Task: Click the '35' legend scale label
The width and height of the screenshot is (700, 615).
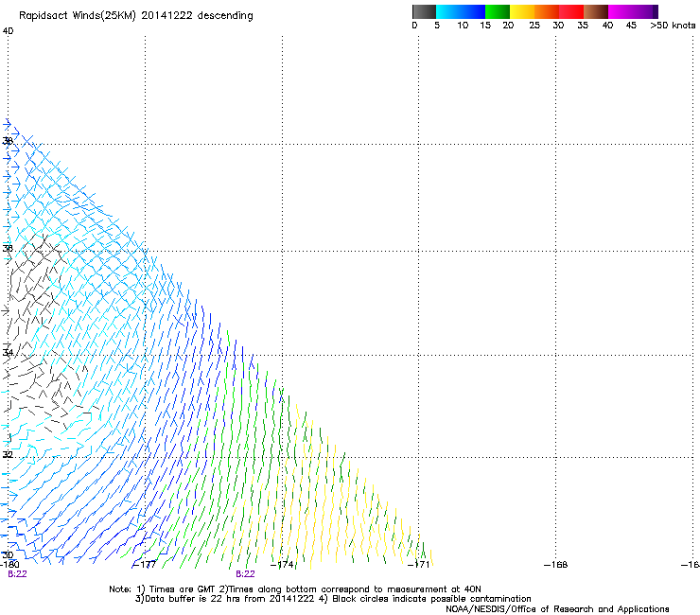Action: (583, 26)
